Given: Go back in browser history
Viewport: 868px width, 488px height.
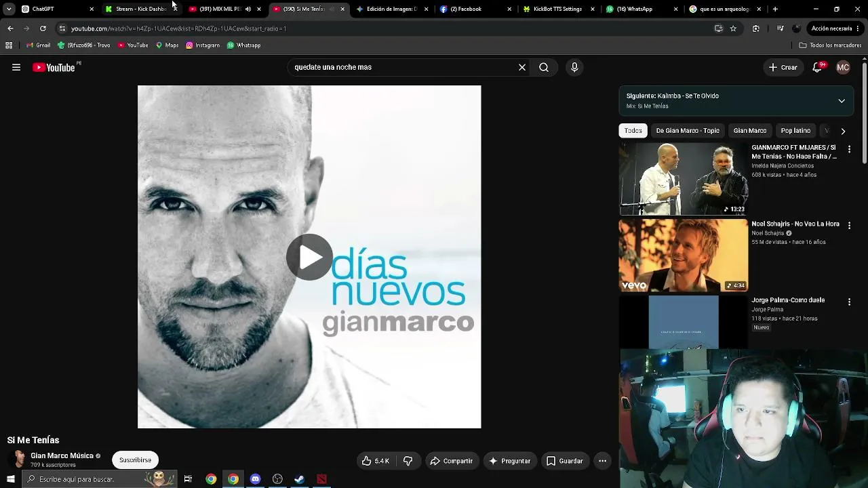Looking at the screenshot, I should [x=10, y=28].
